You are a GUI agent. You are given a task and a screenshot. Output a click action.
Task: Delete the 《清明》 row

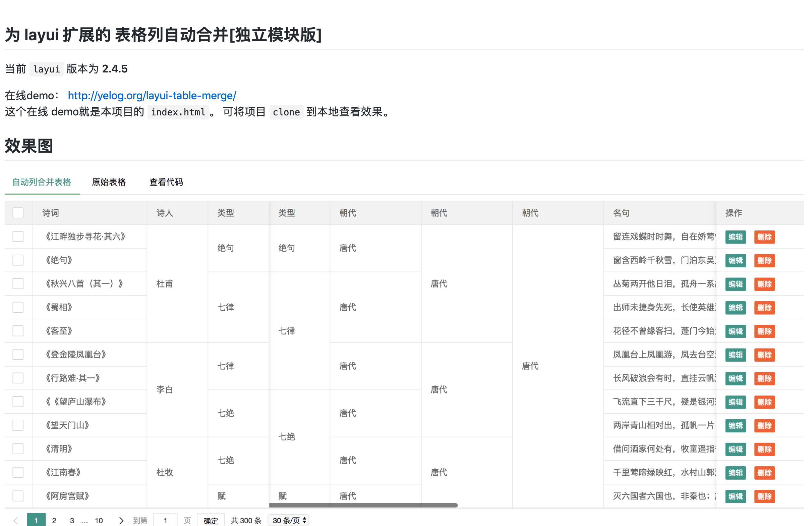[x=764, y=450]
